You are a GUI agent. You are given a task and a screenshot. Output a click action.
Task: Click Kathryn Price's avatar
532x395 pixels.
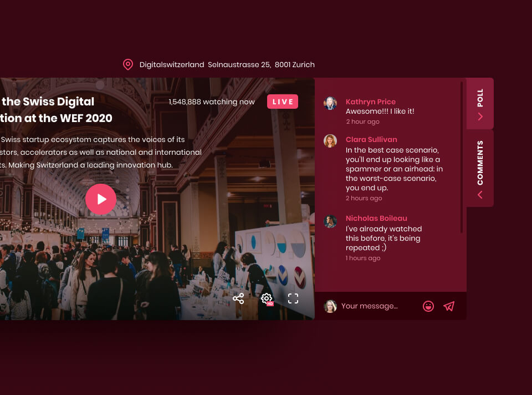pos(330,103)
